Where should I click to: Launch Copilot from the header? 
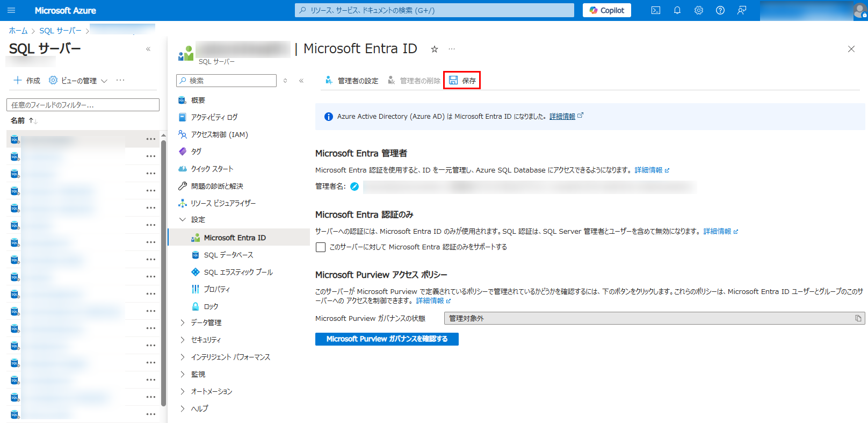tap(607, 10)
